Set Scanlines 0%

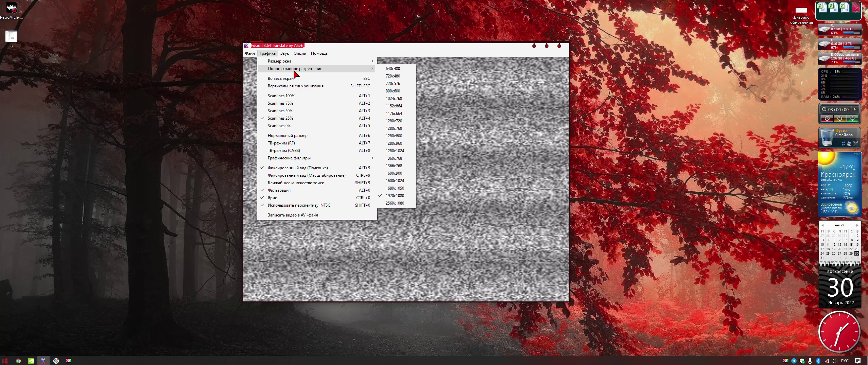[317, 126]
